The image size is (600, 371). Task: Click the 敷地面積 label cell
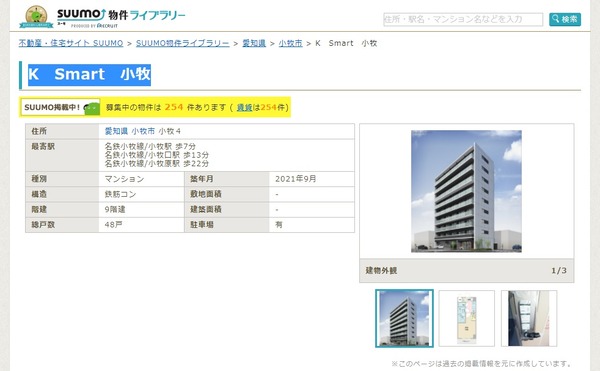227,194
